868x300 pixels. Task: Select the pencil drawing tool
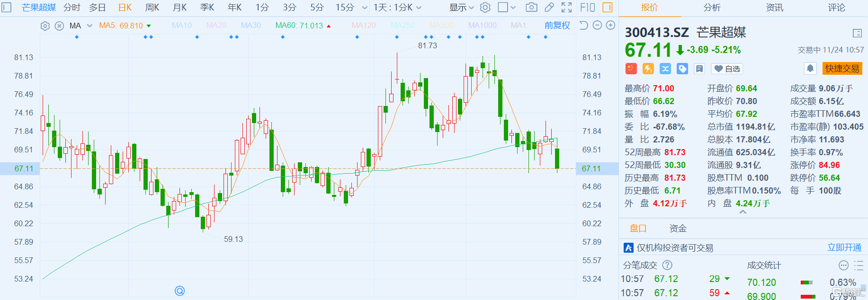[549, 8]
